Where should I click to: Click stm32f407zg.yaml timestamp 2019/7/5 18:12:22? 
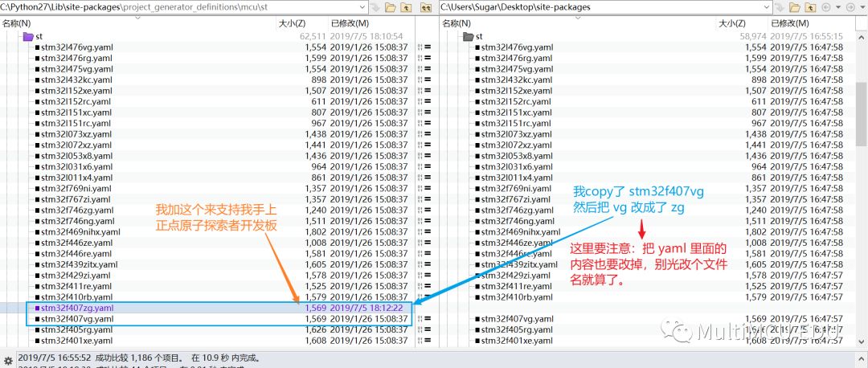[366, 308]
